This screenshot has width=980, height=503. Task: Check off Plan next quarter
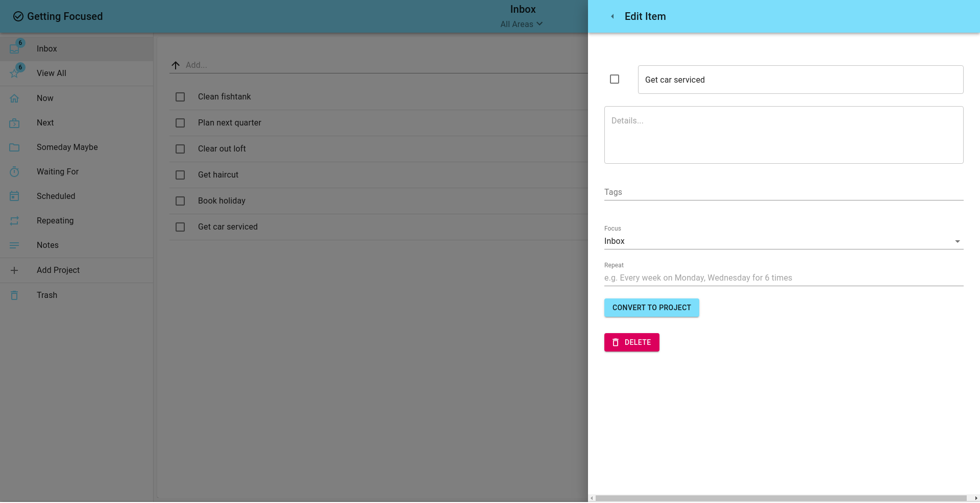pyautogui.click(x=180, y=123)
